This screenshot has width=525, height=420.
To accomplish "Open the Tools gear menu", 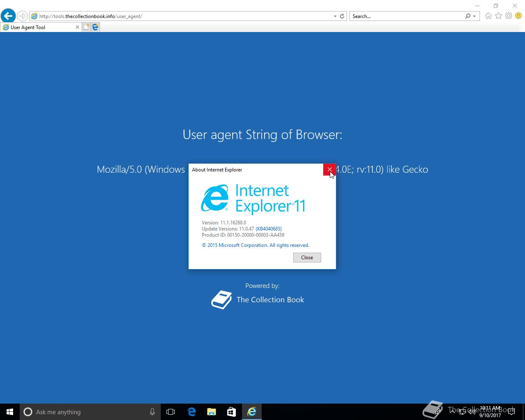I will [x=509, y=16].
